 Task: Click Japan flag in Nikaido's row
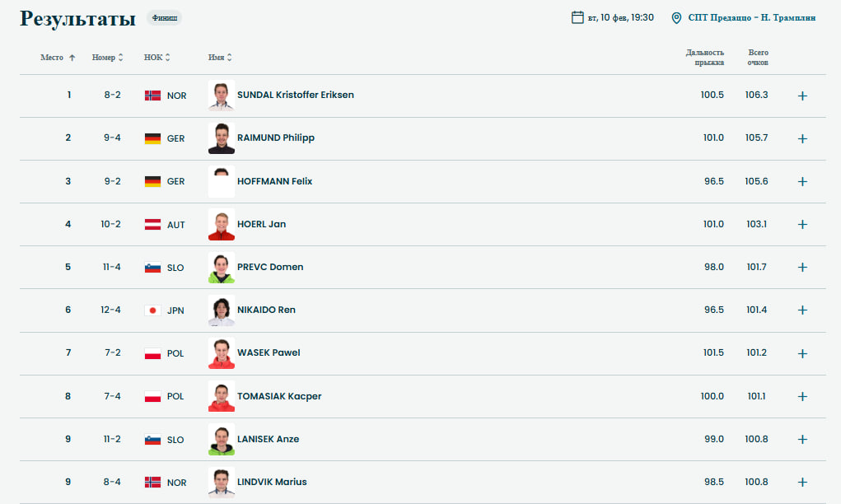[152, 310]
